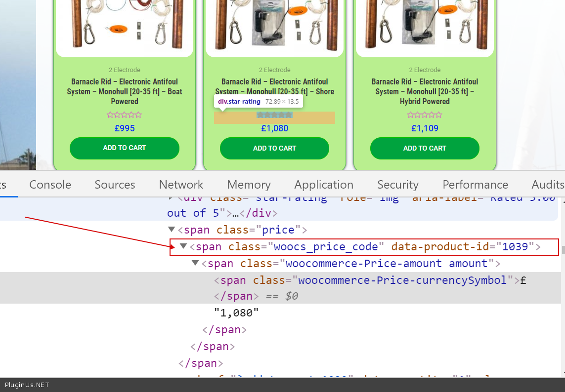The width and height of the screenshot is (565, 392).
Task: Go to the Sources tab
Action: point(115,185)
